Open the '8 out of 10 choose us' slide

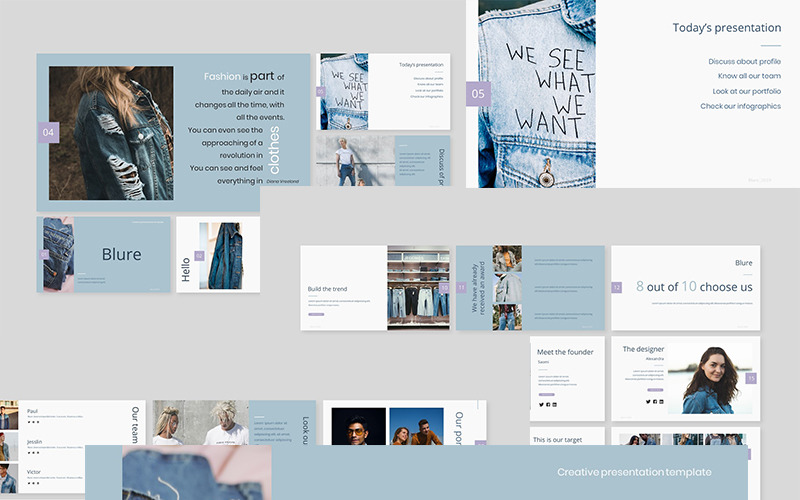[x=685, y=287]
